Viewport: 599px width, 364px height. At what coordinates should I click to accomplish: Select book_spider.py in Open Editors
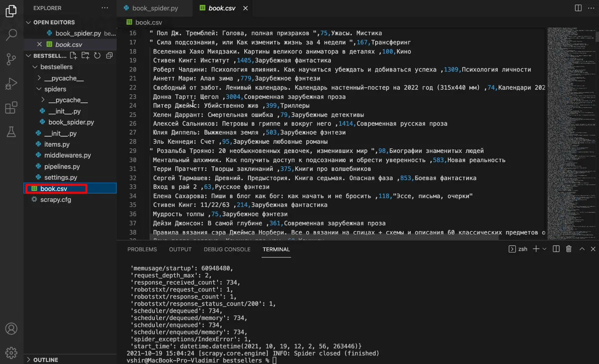(78, 33)
